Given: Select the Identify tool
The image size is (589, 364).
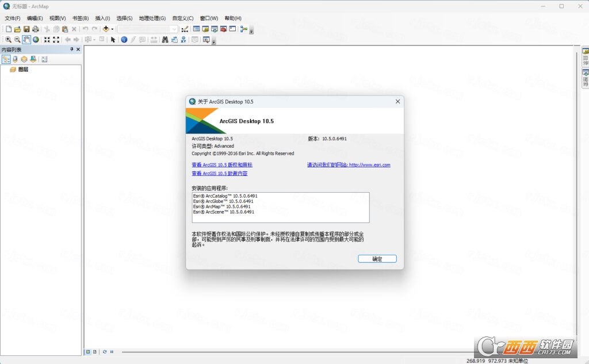Looking at the screenshot, I should 124,40.
